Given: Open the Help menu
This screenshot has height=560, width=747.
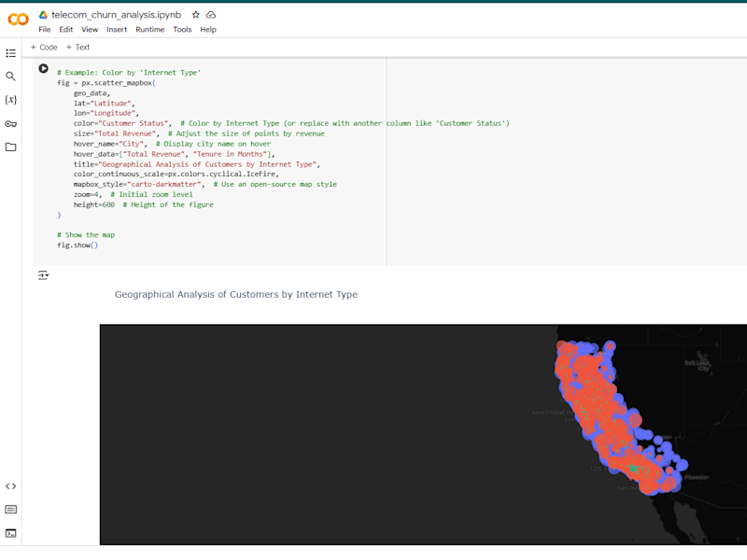Looking at the screenshot, I should [208, 30].
